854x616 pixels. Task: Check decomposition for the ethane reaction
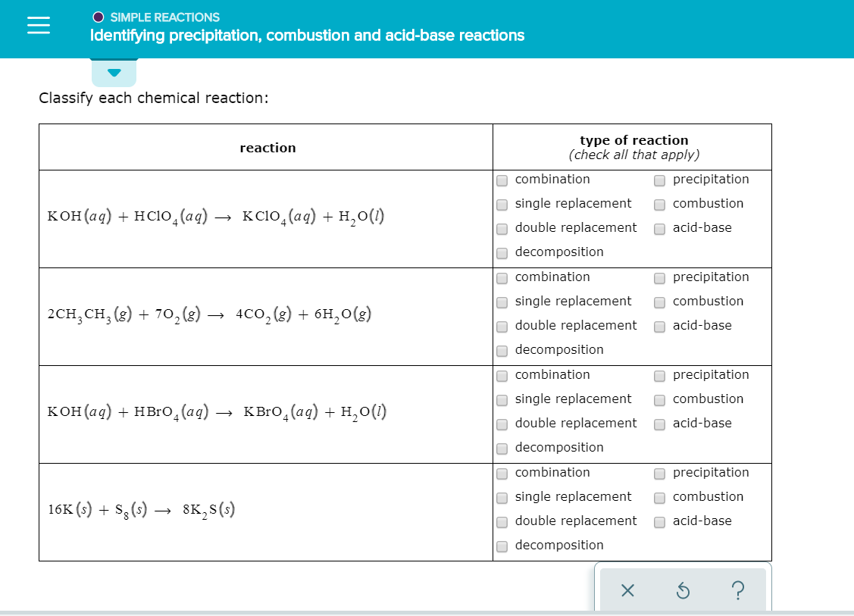coord(502,351)
